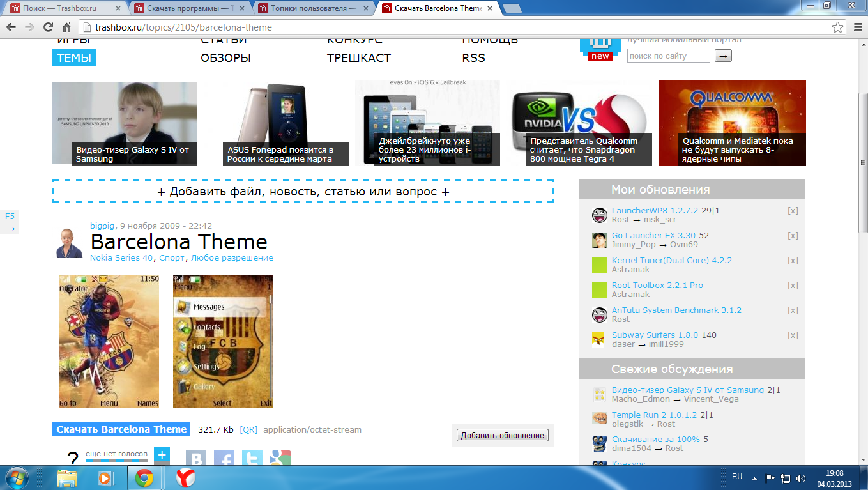The height and width of the screenshot is (490, 868).
Task: Remove Go Launcher EX update with [x]
Action: pyautogui.click(x=793, y=235)
